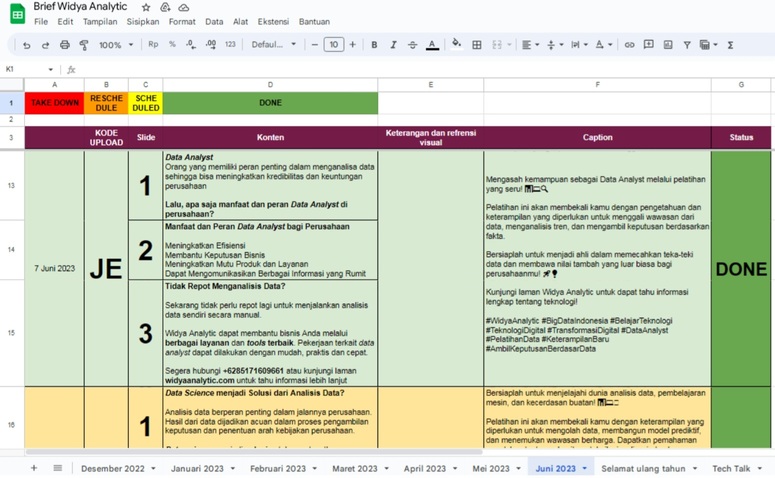Click the formula bar input
Screen dimensions: 775x478
click(425, 70)
